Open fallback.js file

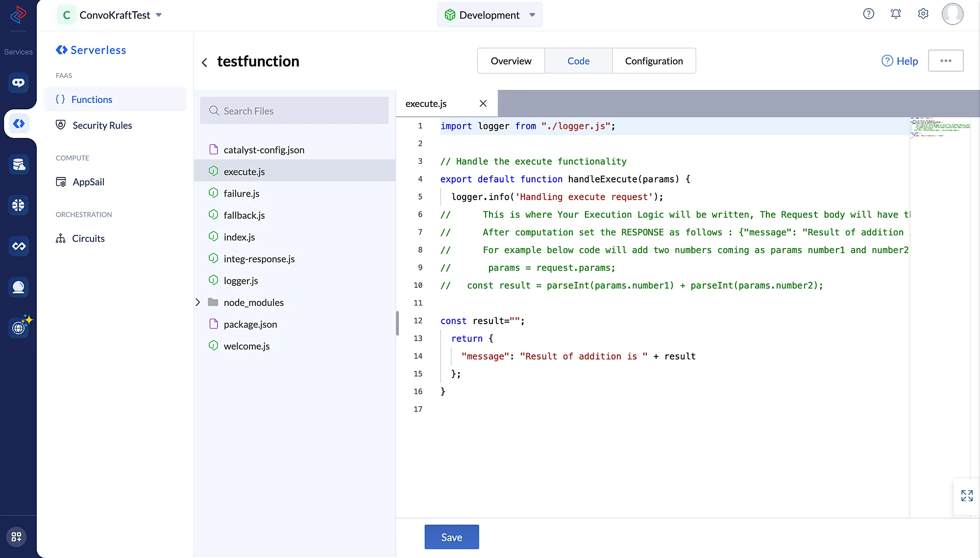(294, 215)
